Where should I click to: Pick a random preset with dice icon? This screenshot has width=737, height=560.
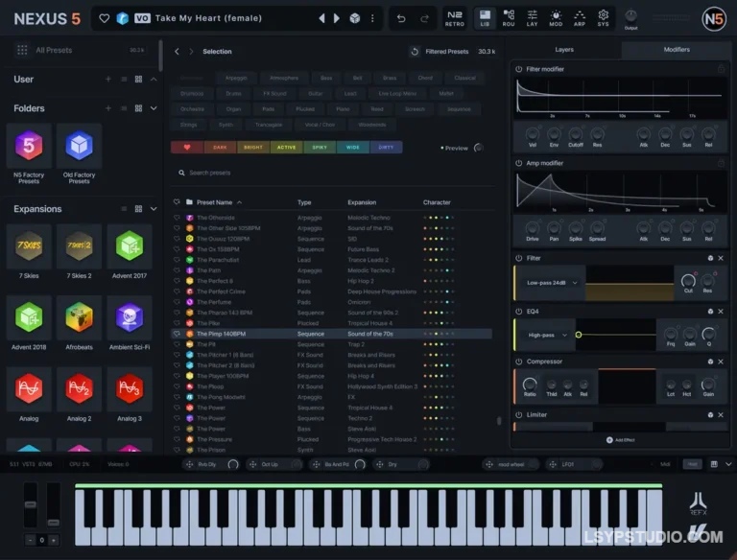point(355,18)
